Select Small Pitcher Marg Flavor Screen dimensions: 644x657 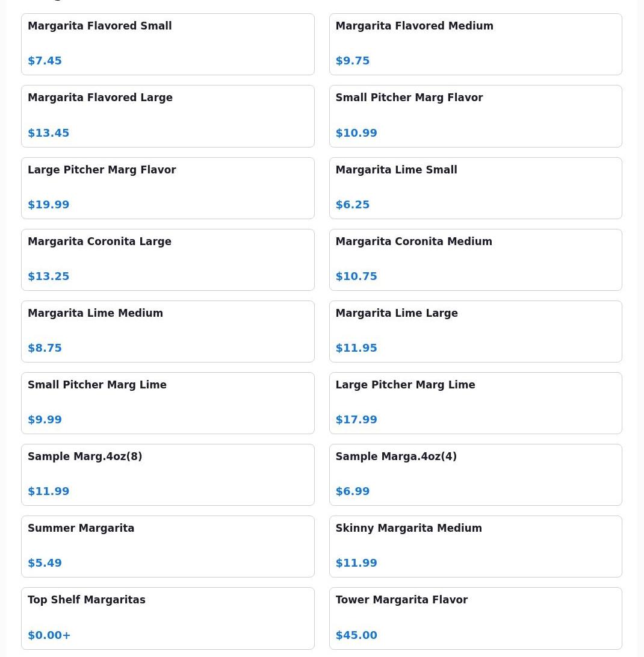pyautogui.click(x=475, y=116)
